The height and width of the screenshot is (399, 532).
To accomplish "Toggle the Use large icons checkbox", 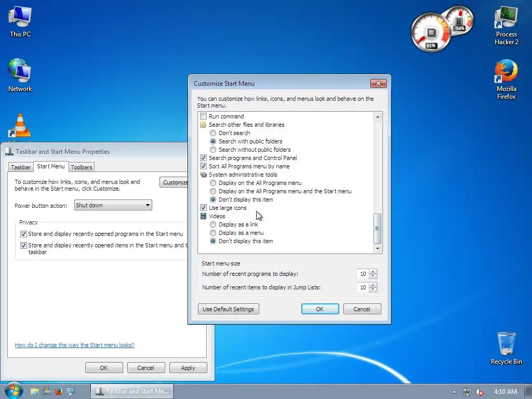I will [203, 208].
